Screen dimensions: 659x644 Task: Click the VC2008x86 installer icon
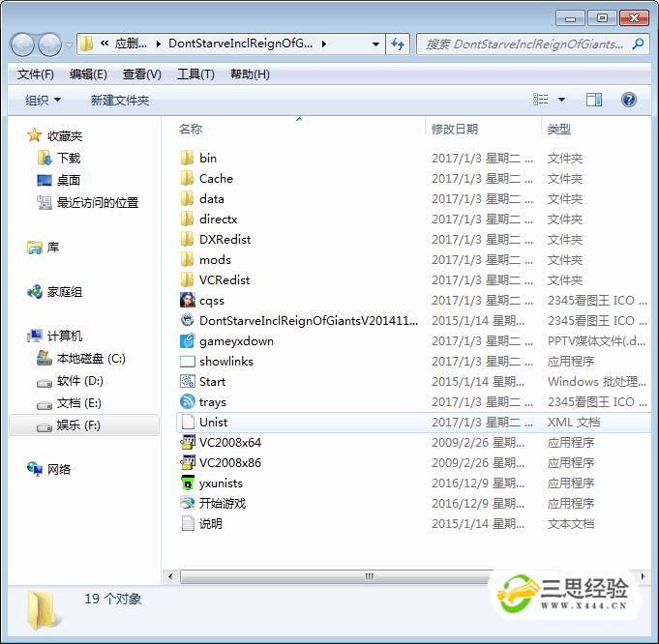[x=188, y=462]
